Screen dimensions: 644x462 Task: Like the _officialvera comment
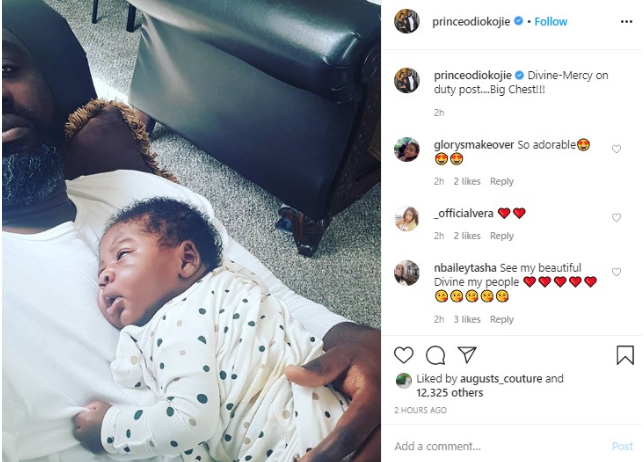coord(616,218)
